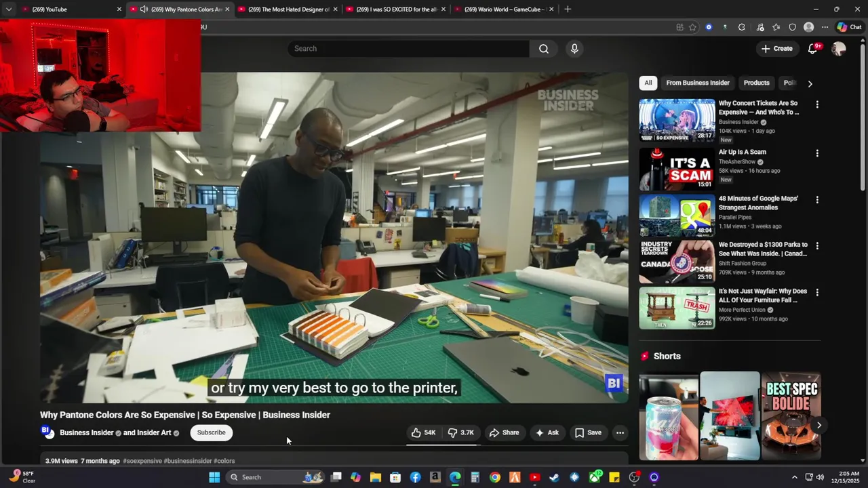868x488 pixels.
Task: Select the Products filter chip
Action: [x=757, y=83]
